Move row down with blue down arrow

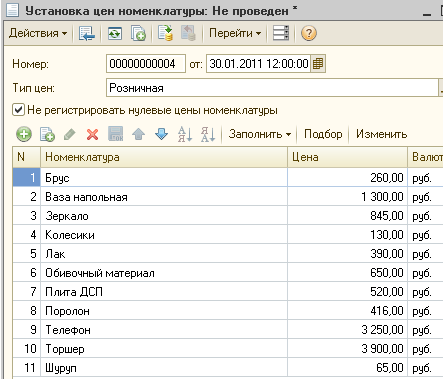coord(161,134)
